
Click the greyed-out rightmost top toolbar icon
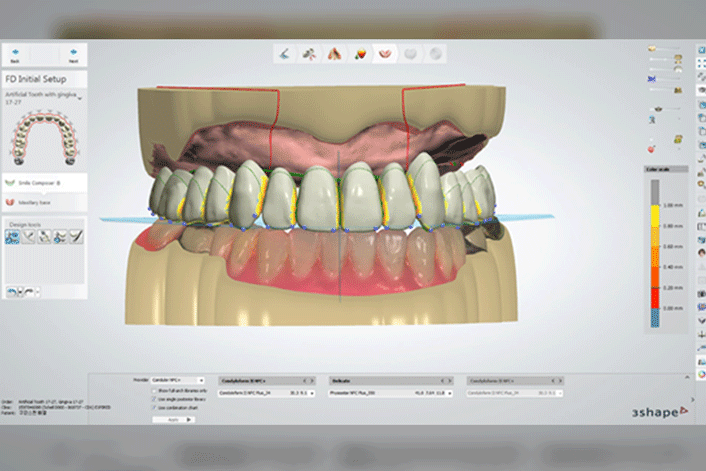pyautogui.click(x=435, y=53)
